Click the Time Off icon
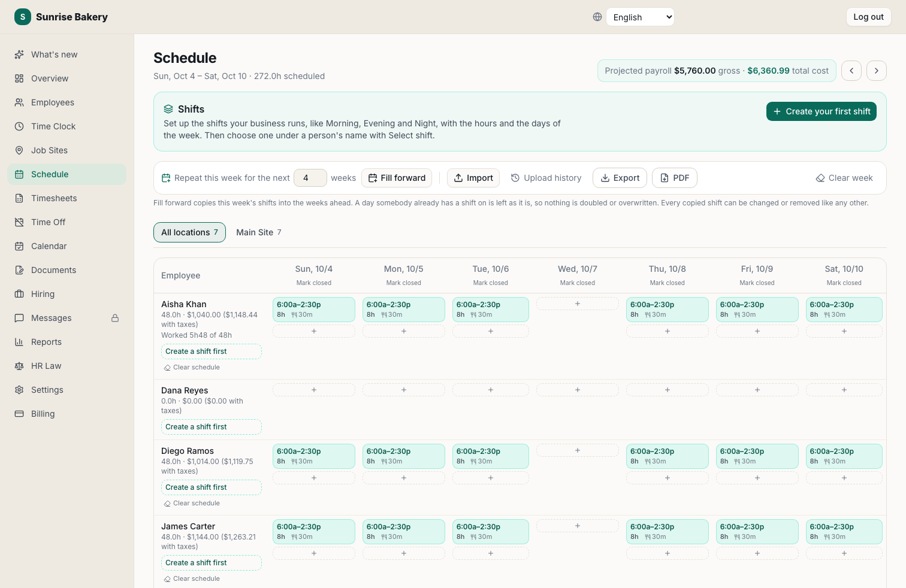The image size is (906, 588). [19, 222]
